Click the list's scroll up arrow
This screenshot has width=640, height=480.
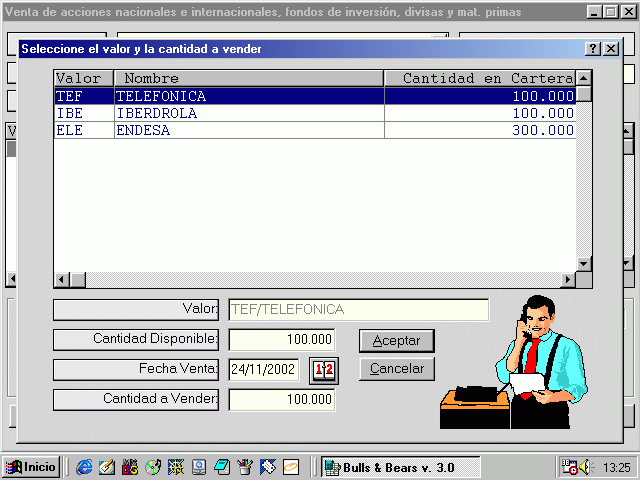[584, 78]
